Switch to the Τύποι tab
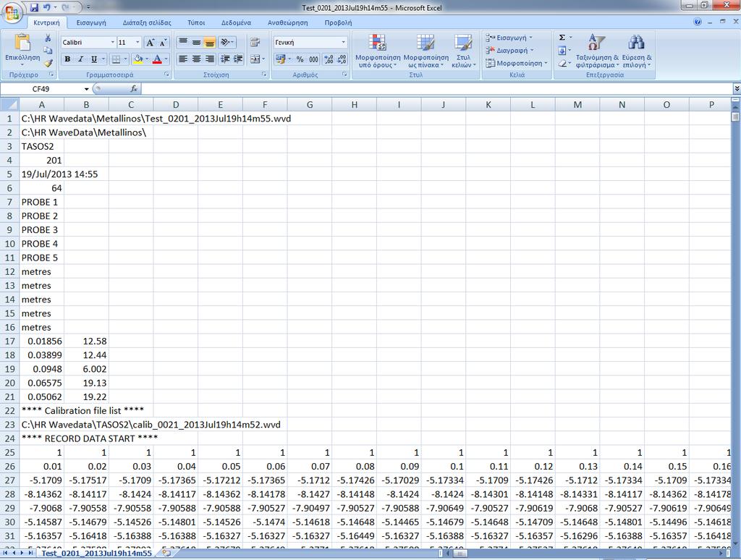741x560 pixels. (196, 22)
